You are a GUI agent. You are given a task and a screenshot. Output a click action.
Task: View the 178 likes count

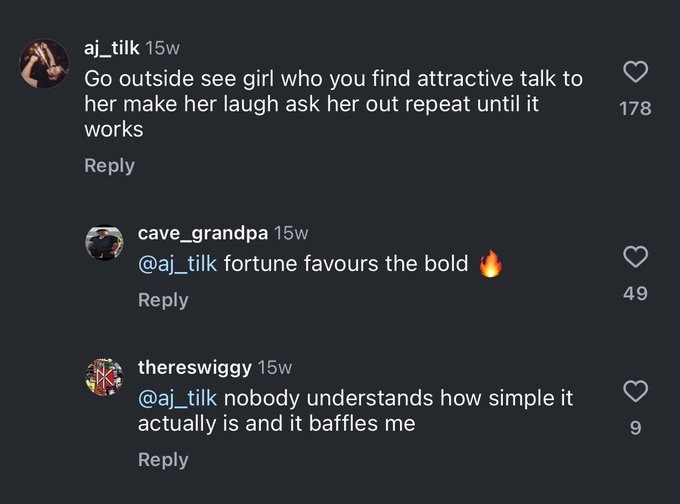pos(635,108)
